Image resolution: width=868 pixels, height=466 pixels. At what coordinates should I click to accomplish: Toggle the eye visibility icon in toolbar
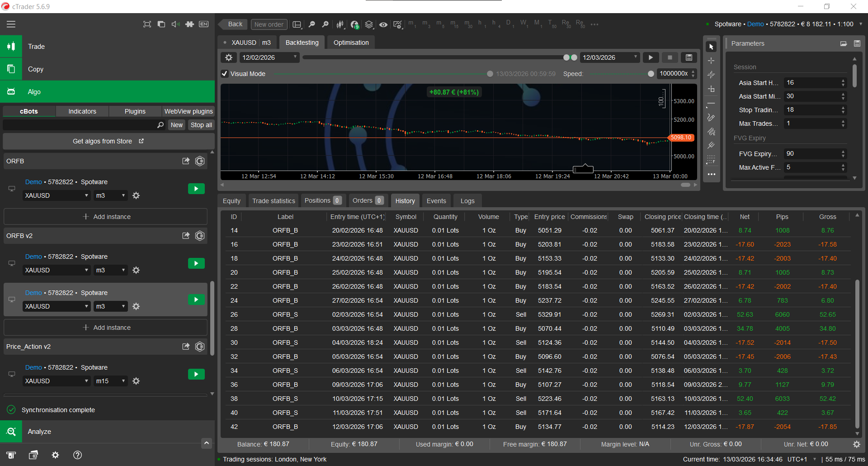pyautogui.click(x=383, y=24)
